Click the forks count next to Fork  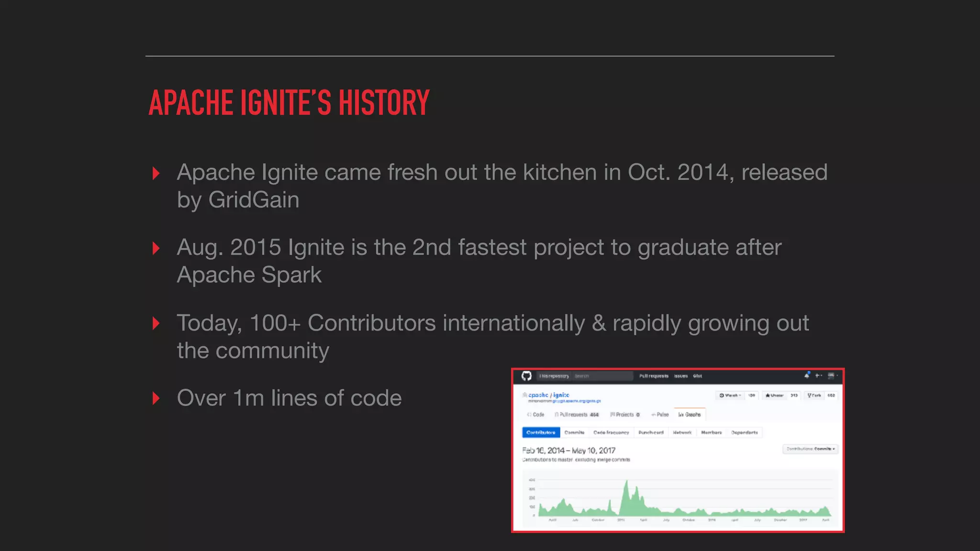831,396
